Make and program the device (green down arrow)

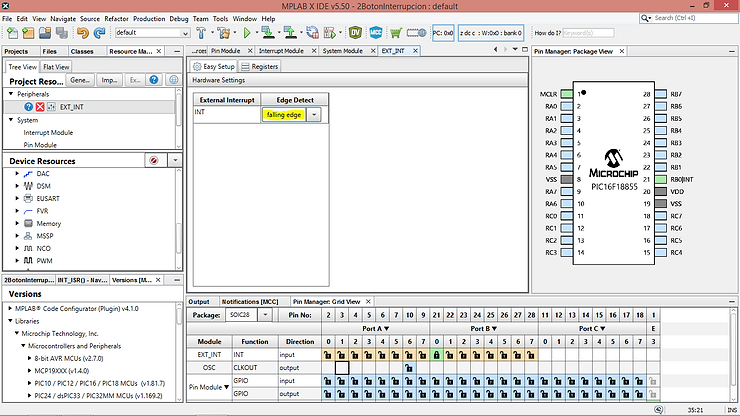[268, 33]
